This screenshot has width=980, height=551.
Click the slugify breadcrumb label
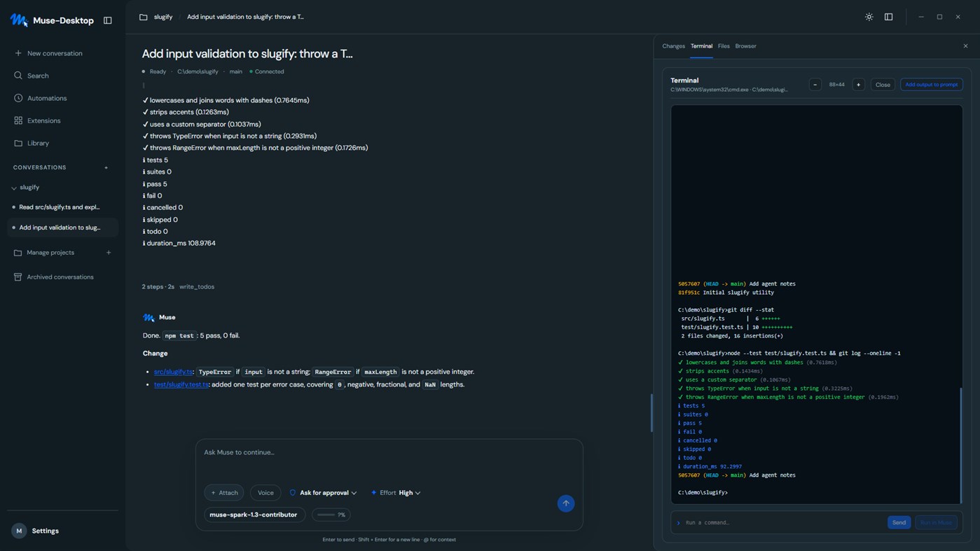click(x=163, y=17)
